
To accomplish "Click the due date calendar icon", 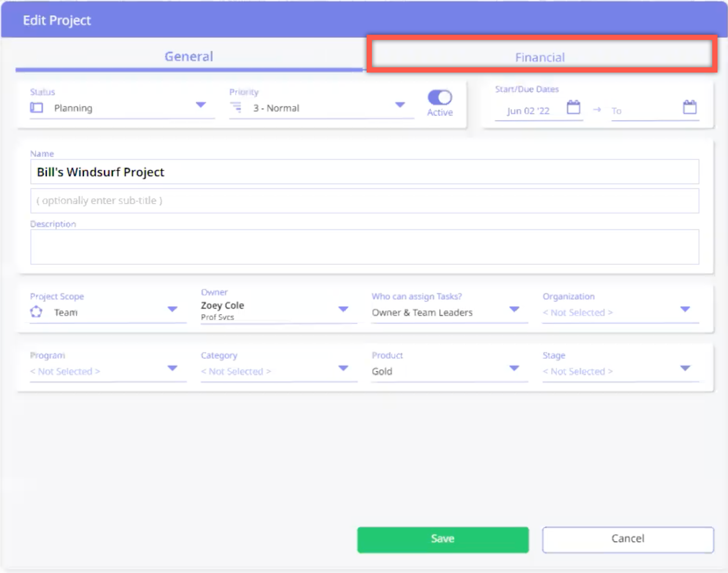I will 690,108.
